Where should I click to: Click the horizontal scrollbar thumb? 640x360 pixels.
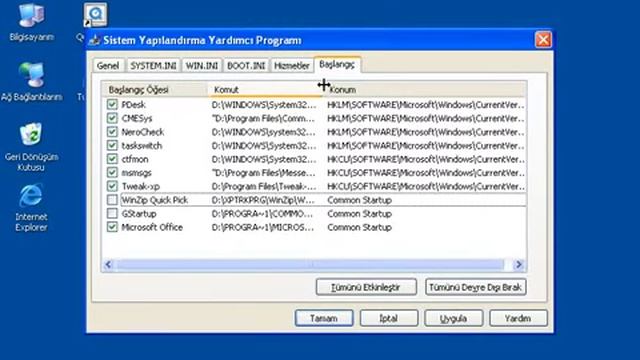tap(310, 264)
